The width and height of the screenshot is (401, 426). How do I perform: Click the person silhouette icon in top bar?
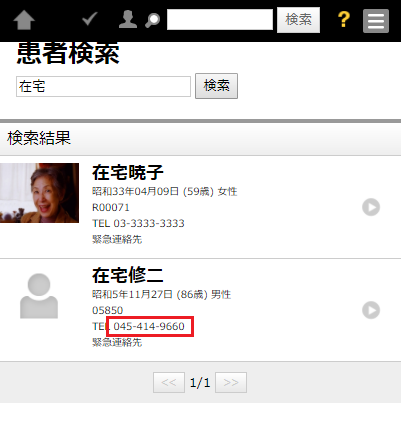point(128,19)
